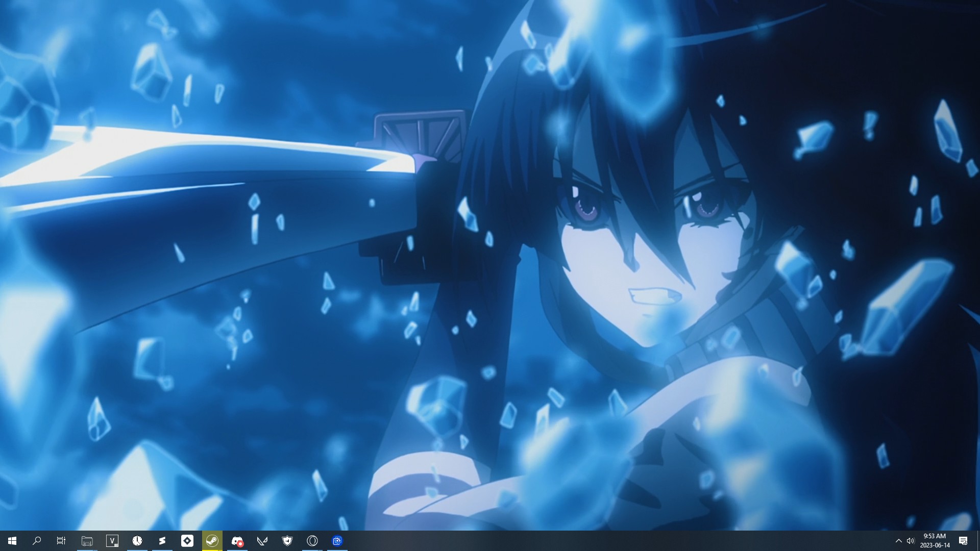Open clock and calendar at 9:53 AM
Viewport: 980px width, 551px height.
pos(935,541)
